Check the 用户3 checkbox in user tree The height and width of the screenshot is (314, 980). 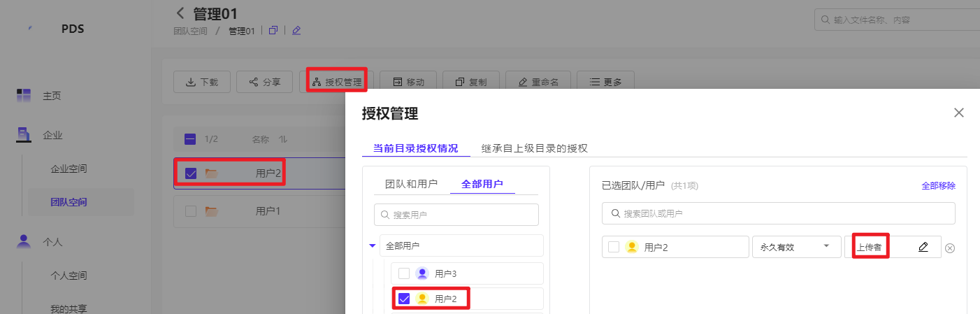403,273
